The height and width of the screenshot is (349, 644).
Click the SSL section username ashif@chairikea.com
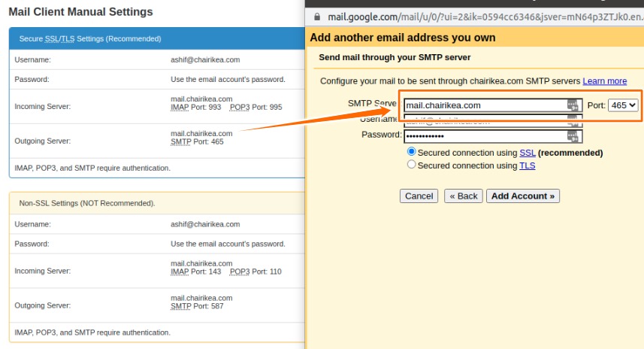[x=205, y=59]
